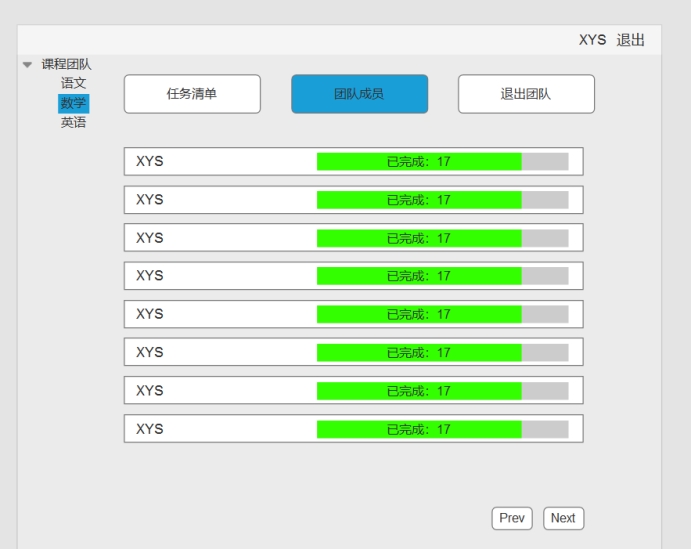Select the highlighted 数学 course
The height and width of the screenshot is (549, 692).
[73, 103]
